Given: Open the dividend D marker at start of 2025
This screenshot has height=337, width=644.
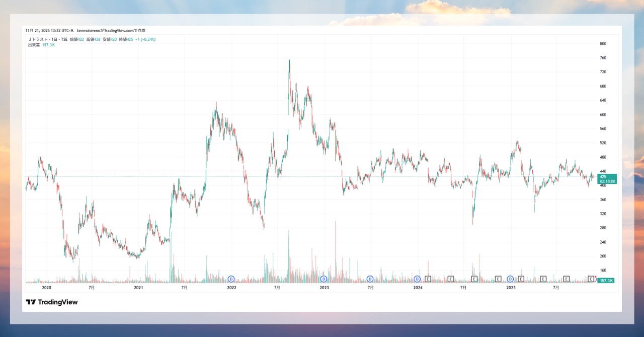Looking at the screenshot, I should tap(510, 279).
